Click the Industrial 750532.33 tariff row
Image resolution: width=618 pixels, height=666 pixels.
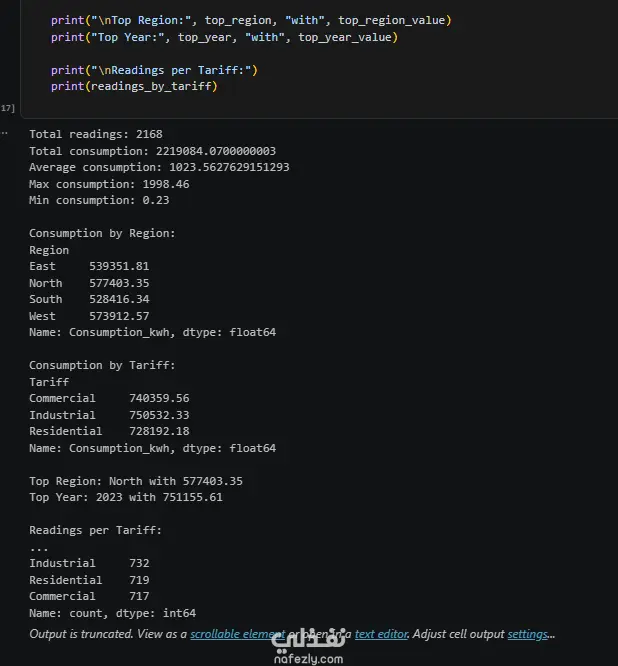(x=109, y=415)
